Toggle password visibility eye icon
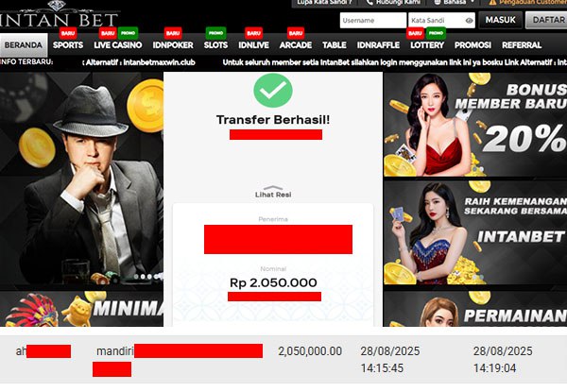 point(469,21)
